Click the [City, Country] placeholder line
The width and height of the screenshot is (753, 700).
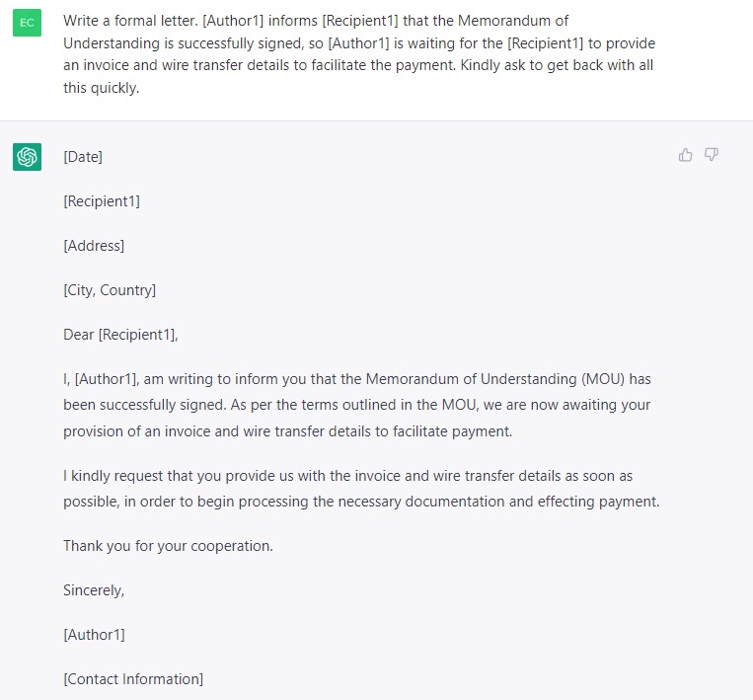110,290
